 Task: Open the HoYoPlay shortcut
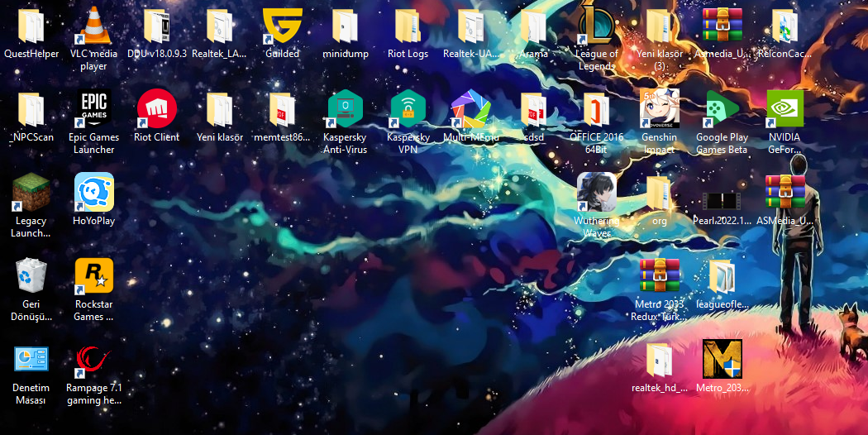pos(93,193)
